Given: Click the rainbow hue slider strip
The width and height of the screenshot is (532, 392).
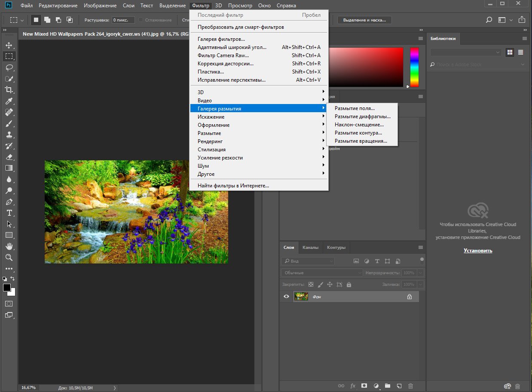Looking at the screenshot, I should tap(414, 67).
